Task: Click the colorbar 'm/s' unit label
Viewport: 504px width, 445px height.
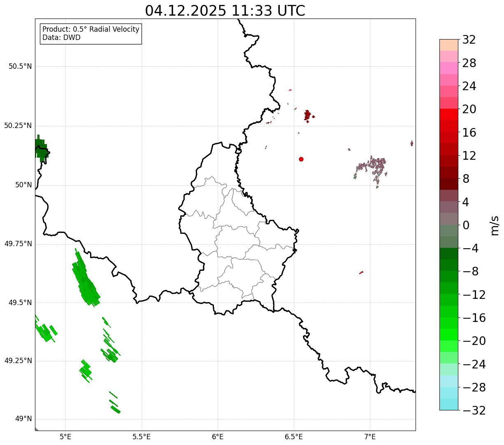Action: 495,225
